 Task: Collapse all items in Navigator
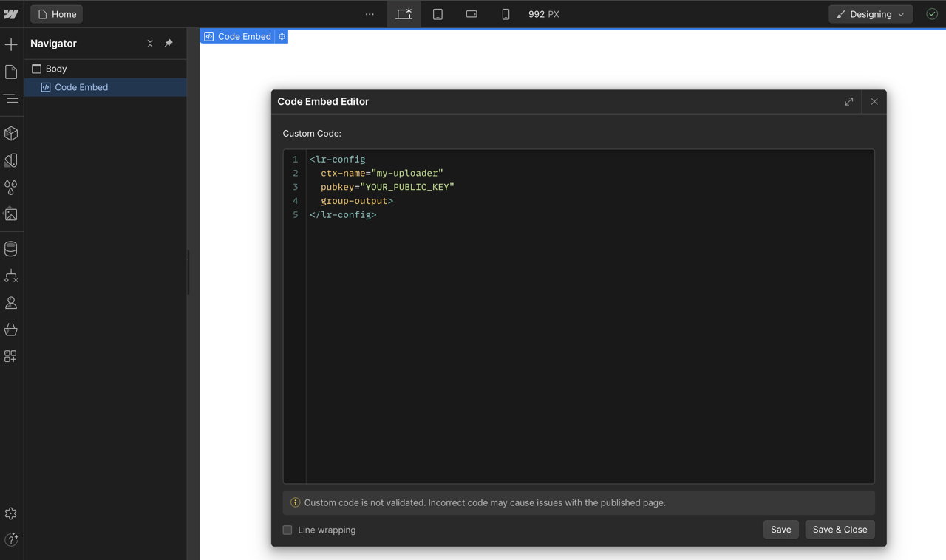(150, 44)
